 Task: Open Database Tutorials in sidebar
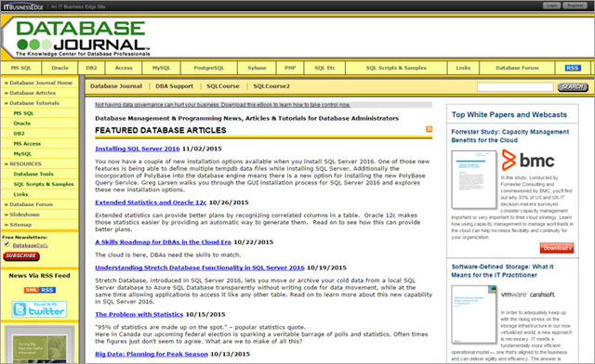point(34,103)
